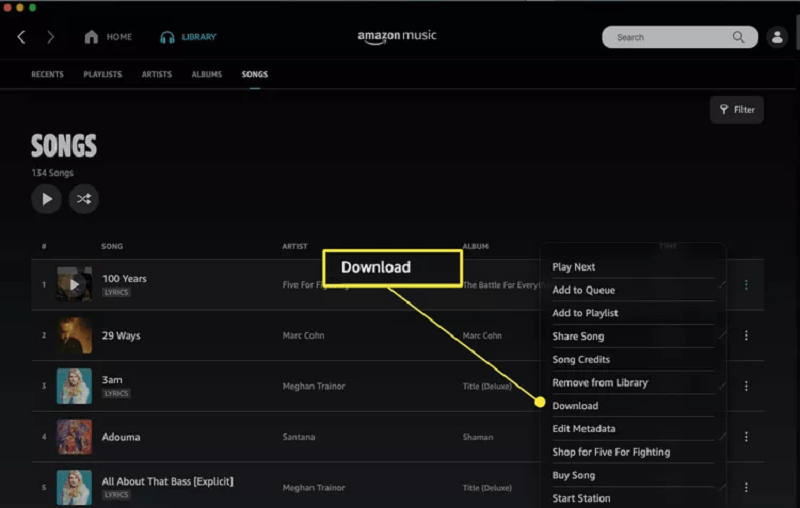Select Download from the context menu
Image resolution: width=800 pixels, height=508 pixels.
[575, 406]
